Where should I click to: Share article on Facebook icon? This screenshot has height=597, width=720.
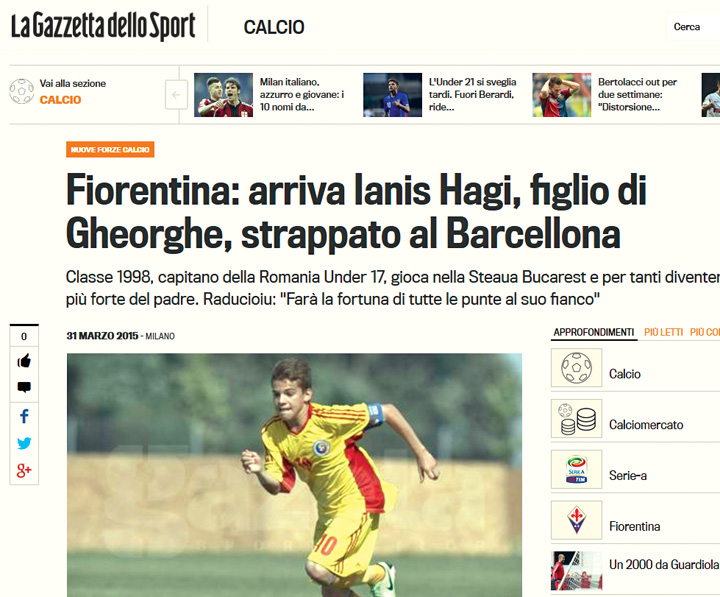(24, 416)
